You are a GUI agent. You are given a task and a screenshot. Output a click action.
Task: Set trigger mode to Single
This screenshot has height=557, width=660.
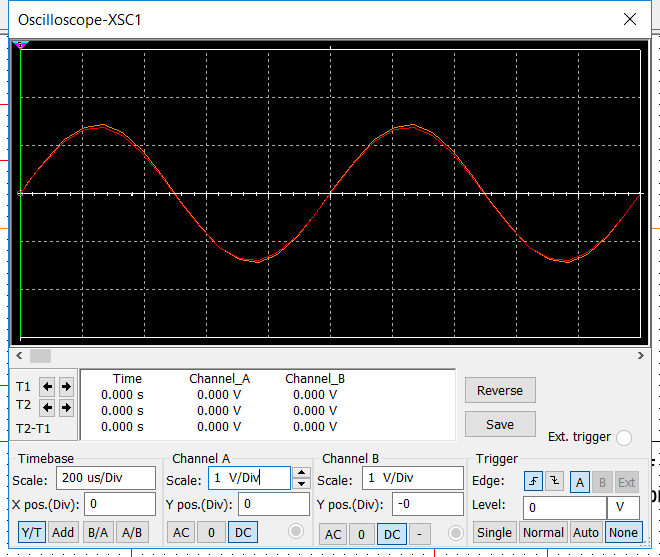pyautogui.click(x=494, y=533)
